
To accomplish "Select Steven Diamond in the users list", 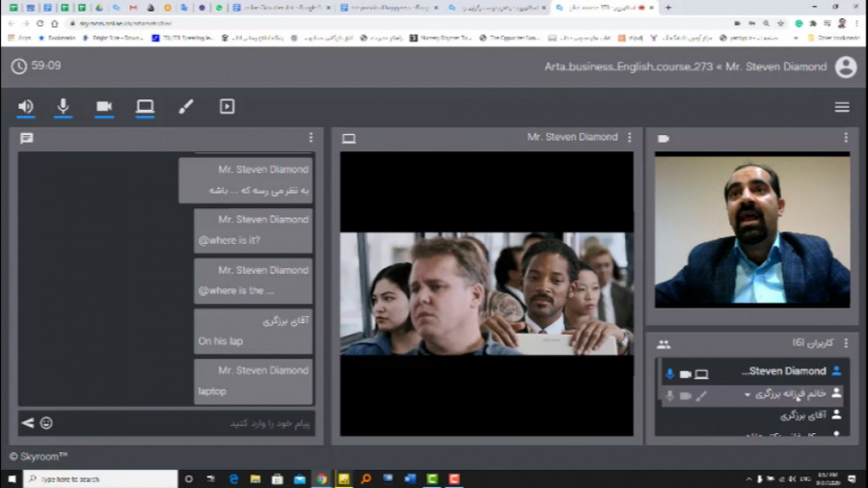I will [x=753, y=372].
